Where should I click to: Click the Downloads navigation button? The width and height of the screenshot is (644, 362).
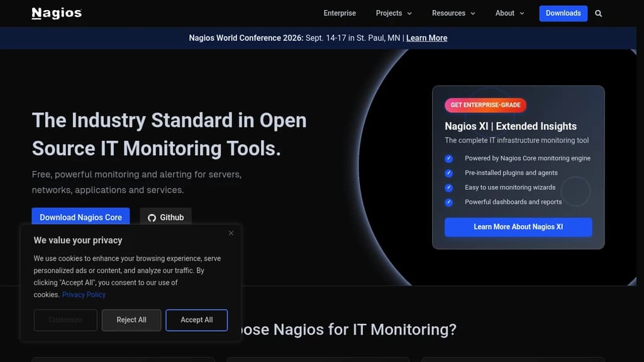[x=563, y=13]
